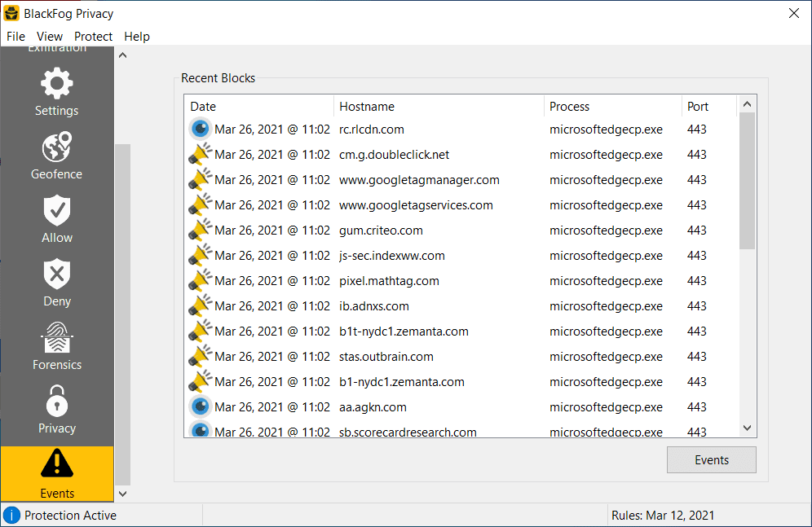Click megaphone icon for b1-nydc1.zemanta.com
Viewport: 812px width, 527px height.
pos(201,382)
